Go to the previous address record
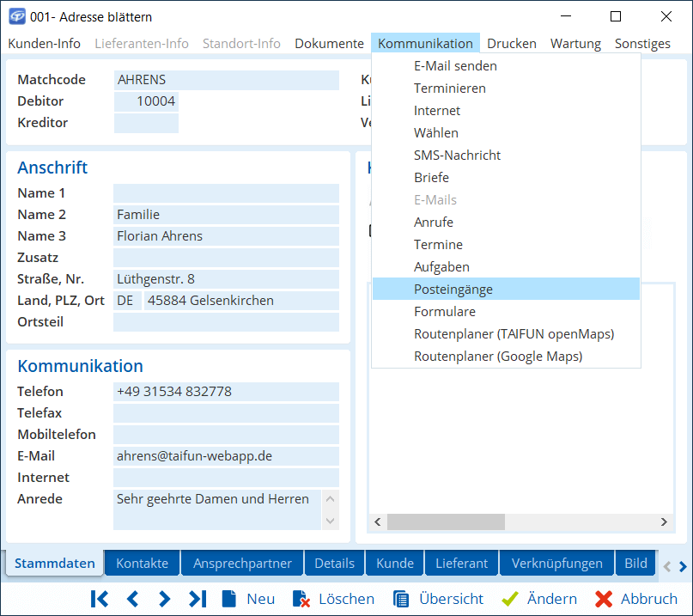693x616 pixels. point(132,599)
